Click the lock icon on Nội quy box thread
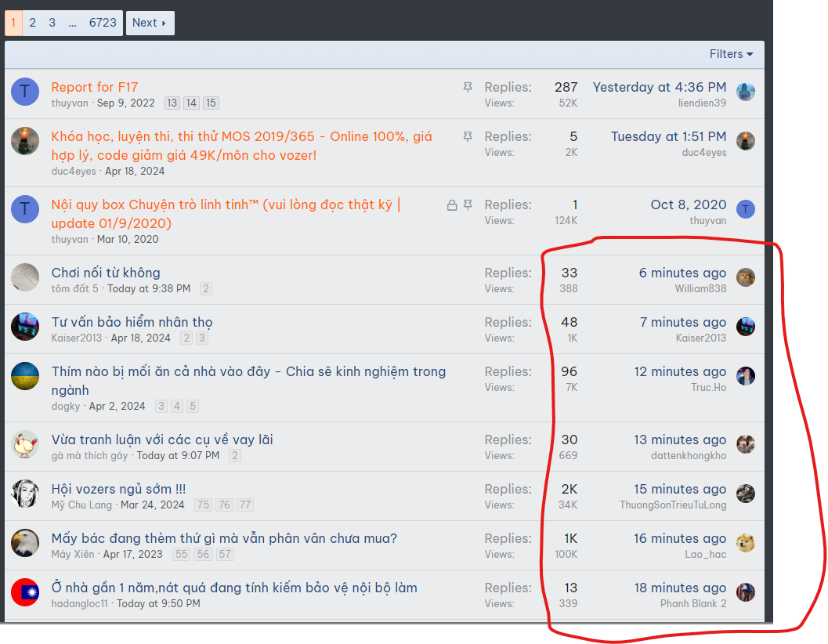This screenshot has width=828, height=644. point(452,205)
